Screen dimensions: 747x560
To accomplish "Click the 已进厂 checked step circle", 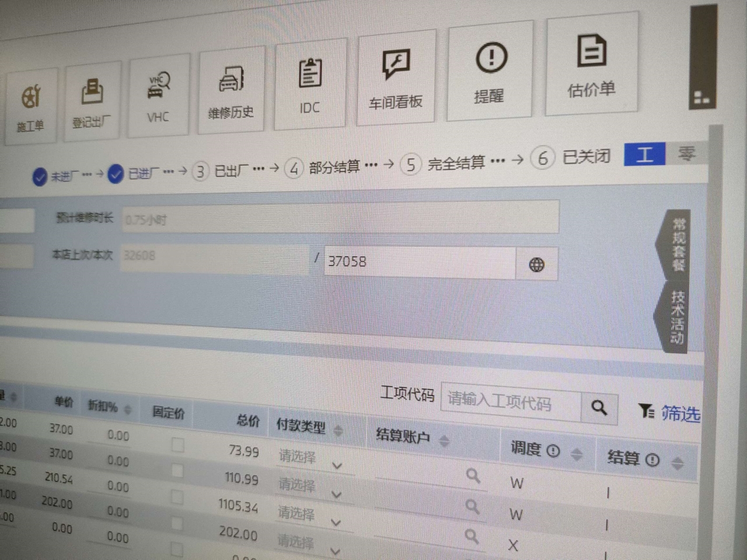I will (x=116, y=174).
